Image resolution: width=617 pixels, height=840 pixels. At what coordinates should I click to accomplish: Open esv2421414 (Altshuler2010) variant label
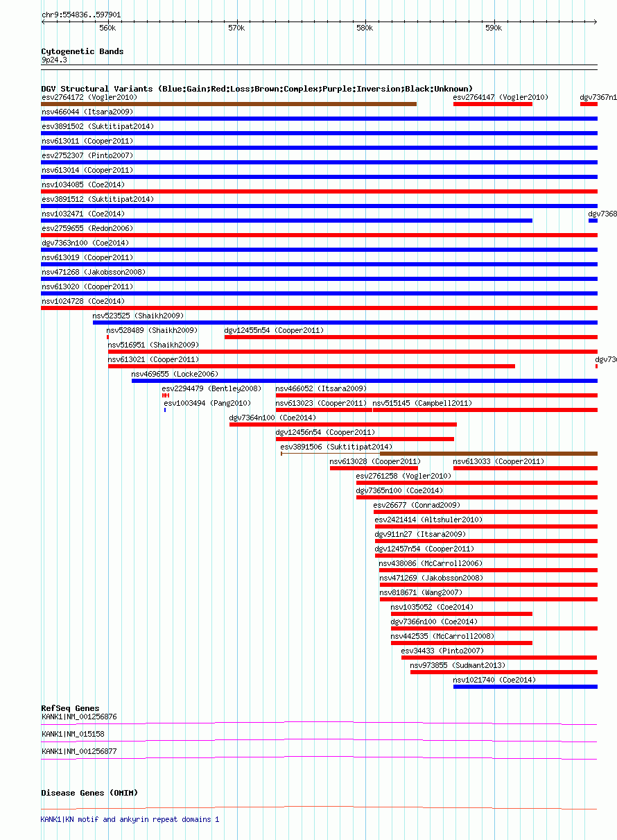point(428,520)
